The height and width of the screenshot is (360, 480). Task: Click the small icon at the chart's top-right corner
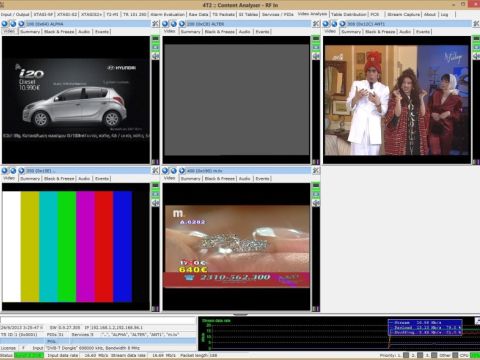point(477,321)
